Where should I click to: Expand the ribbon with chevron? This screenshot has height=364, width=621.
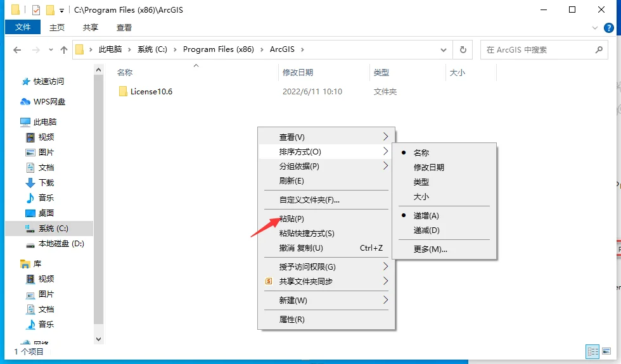594,28
